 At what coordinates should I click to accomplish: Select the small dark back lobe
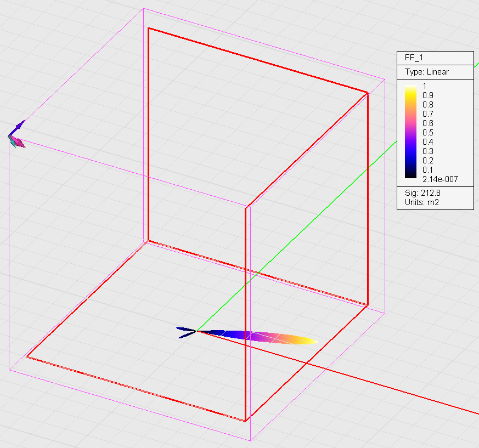[x=185, y=332]
